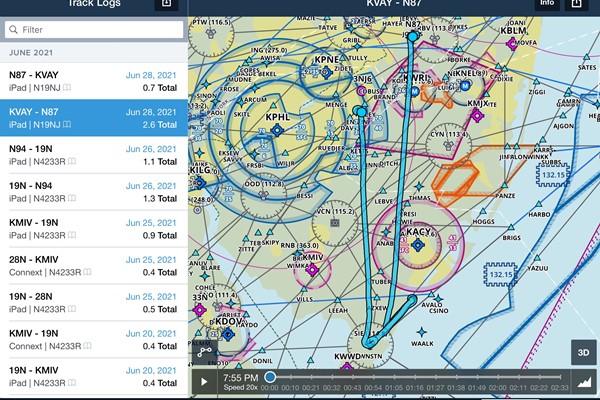Open the route tool icon on map
The width and height of the screenshot is (600, 400).
pos(206,351)
